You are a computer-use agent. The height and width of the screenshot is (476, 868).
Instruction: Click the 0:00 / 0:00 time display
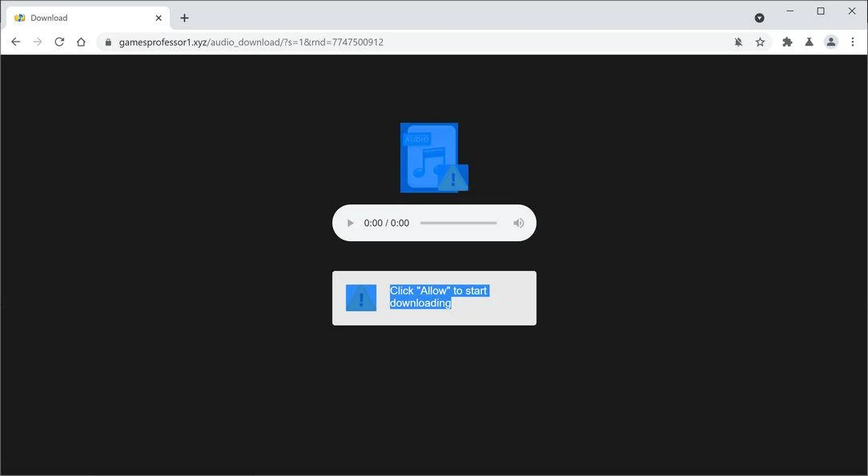387,223
